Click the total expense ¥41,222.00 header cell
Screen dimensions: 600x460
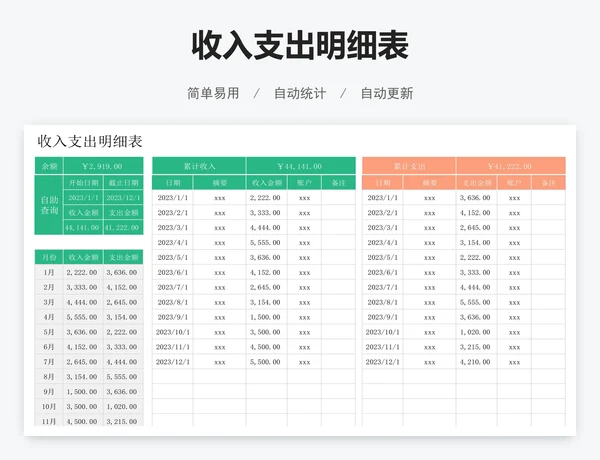point(510,166)
